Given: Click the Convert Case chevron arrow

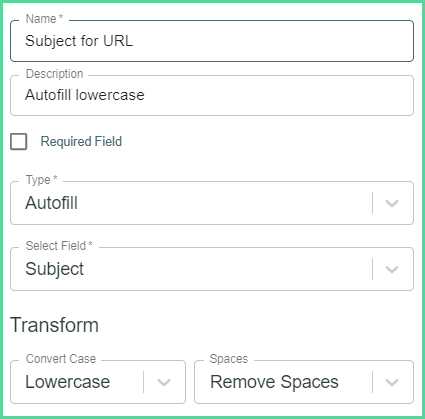Looking at the screenshot, I should coord(164,382).
